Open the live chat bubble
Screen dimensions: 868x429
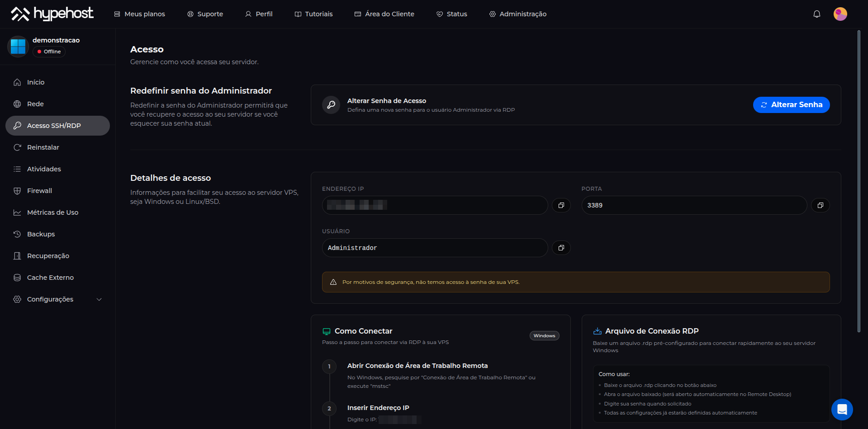click(x=842, y=410)
